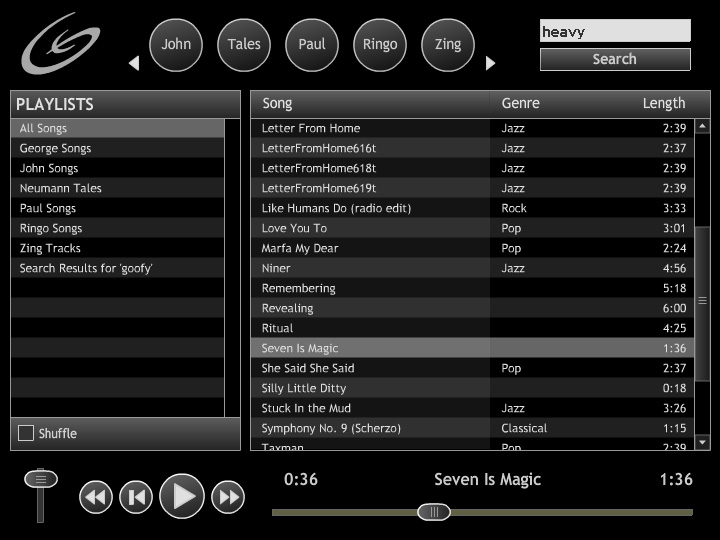Click the volume slider handle
This screenshot has height=540, width=720.
point(41,479)
